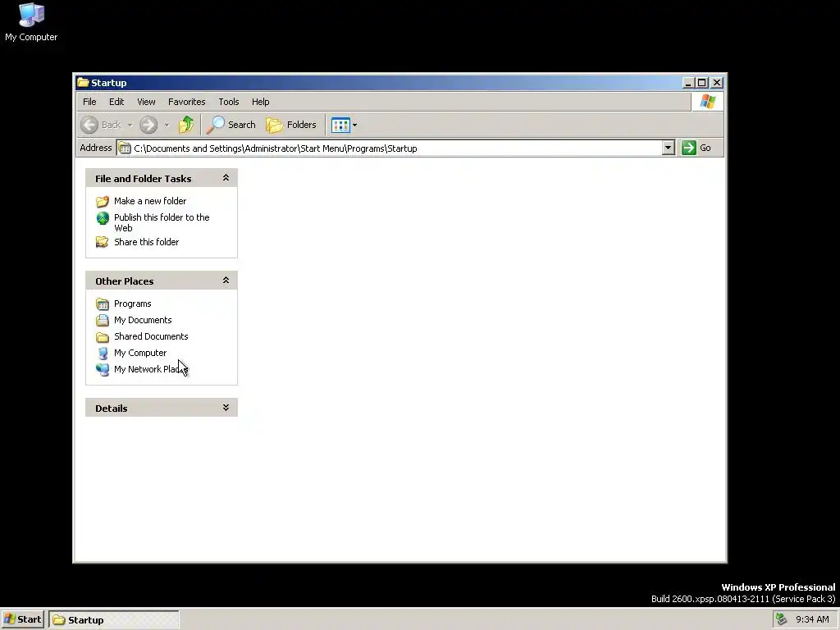This screenshot has height=630, width=840.
Task: Click the system tray network icon
Action: [781, 619]
